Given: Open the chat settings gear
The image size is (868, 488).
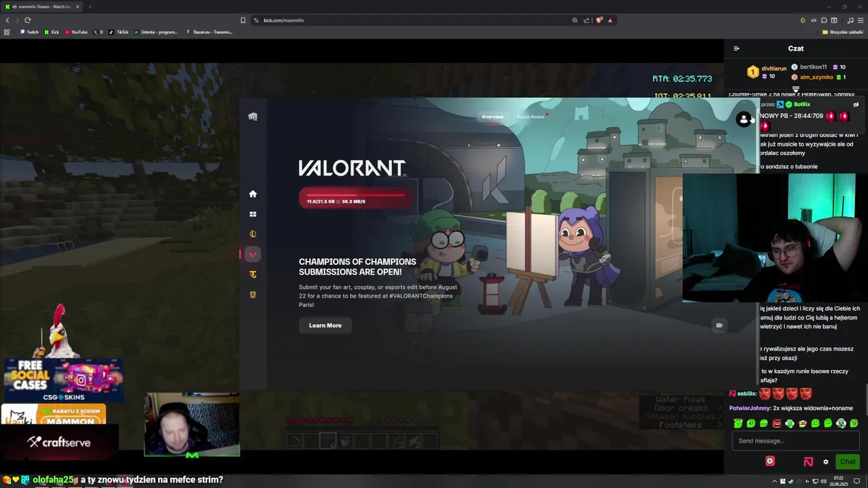Looking at the screenshot, I should coord(825,462).
